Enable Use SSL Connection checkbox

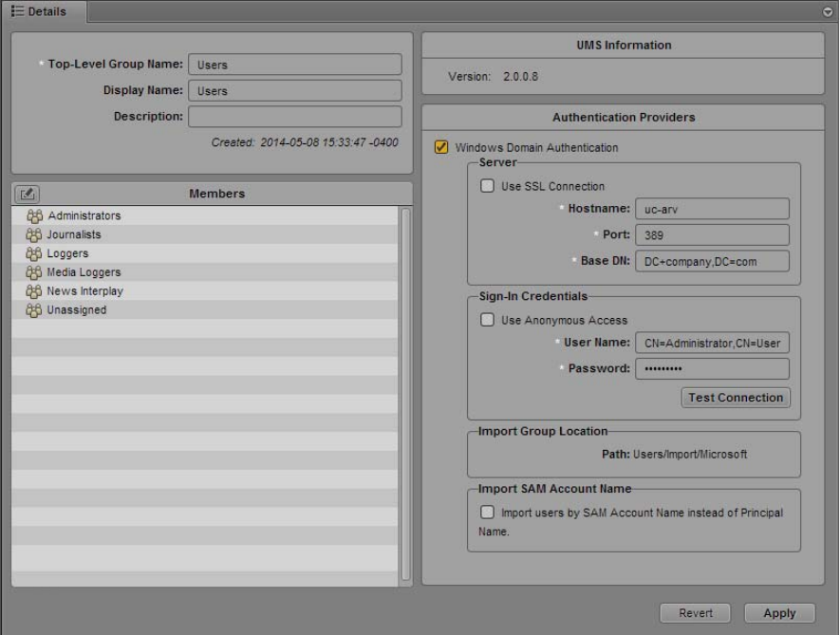(x=487, y=186)
